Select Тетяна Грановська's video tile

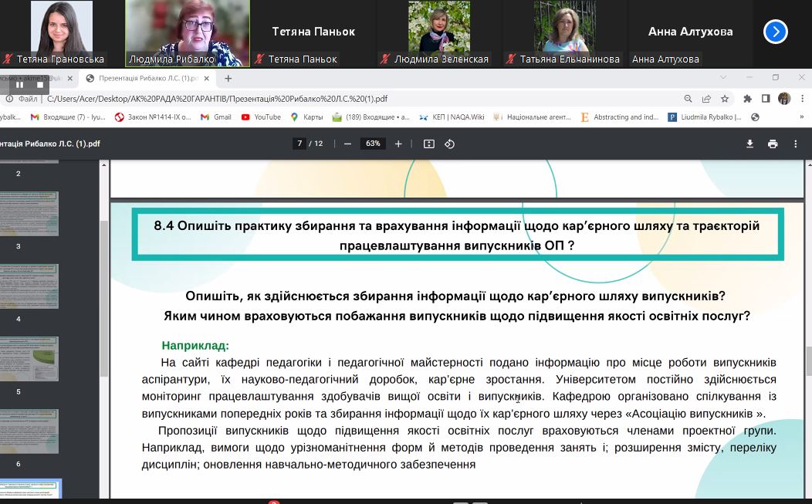click(63, 34)
